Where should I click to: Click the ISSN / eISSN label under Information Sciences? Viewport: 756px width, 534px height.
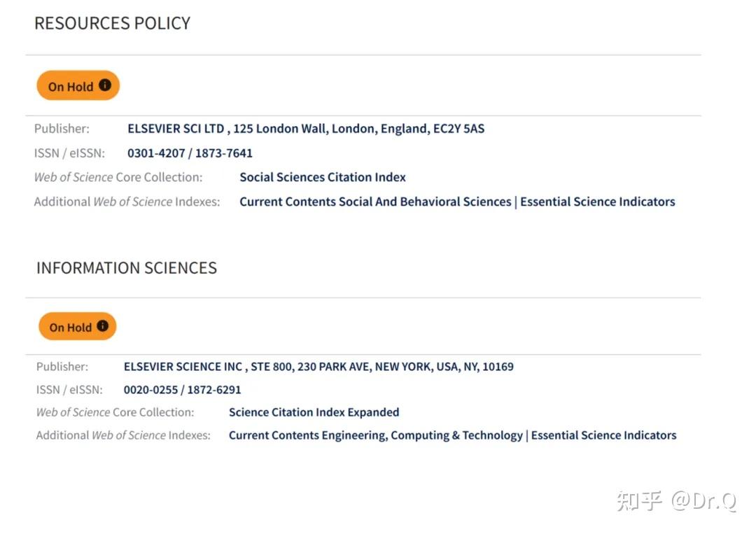[x=69, y=390]
